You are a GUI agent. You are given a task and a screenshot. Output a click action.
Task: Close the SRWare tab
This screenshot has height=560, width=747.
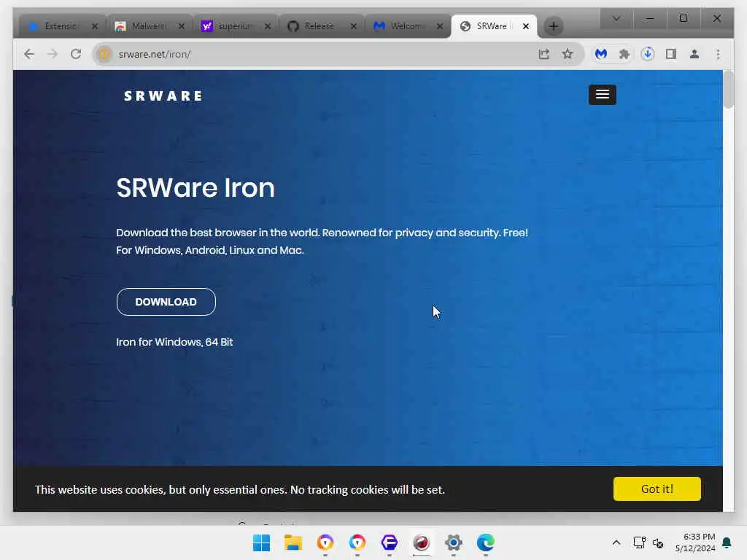click(x=526, y=26)
